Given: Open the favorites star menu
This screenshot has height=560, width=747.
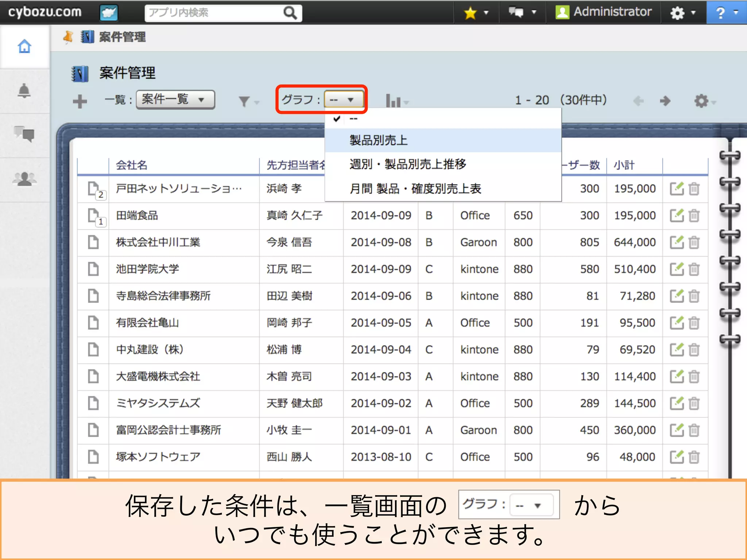Looking at the screenshot, I should point(476,13).
